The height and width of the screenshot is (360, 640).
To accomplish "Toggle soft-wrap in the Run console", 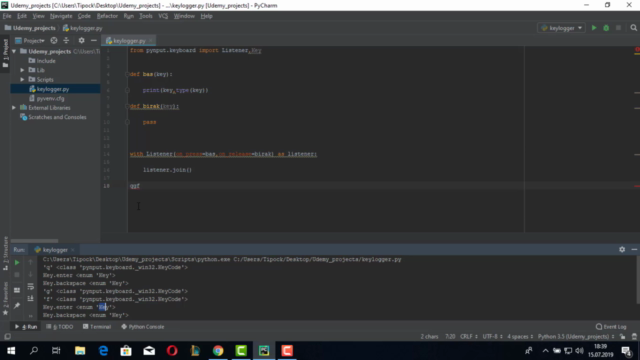I will point(31,287).
